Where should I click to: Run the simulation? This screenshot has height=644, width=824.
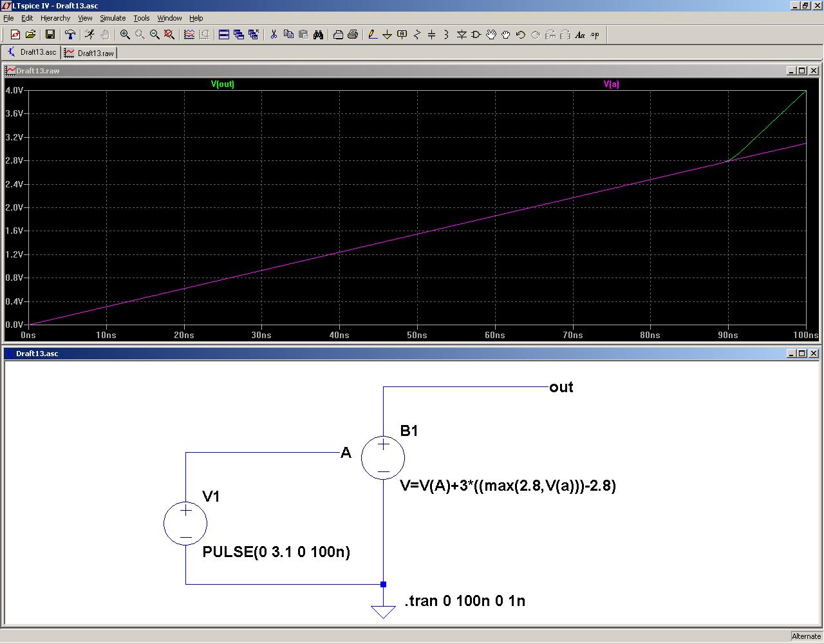click(90, 35)
